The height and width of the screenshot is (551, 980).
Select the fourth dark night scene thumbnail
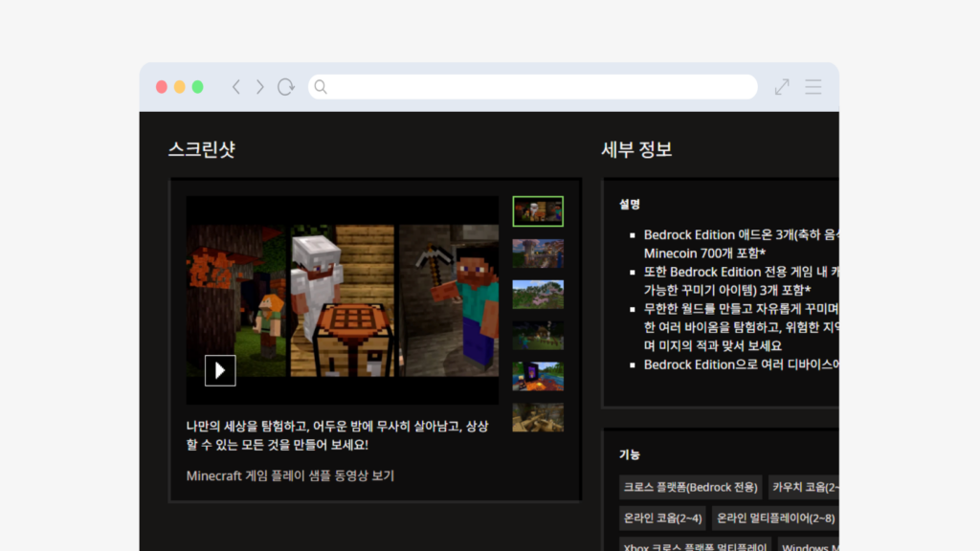point(538,336)
